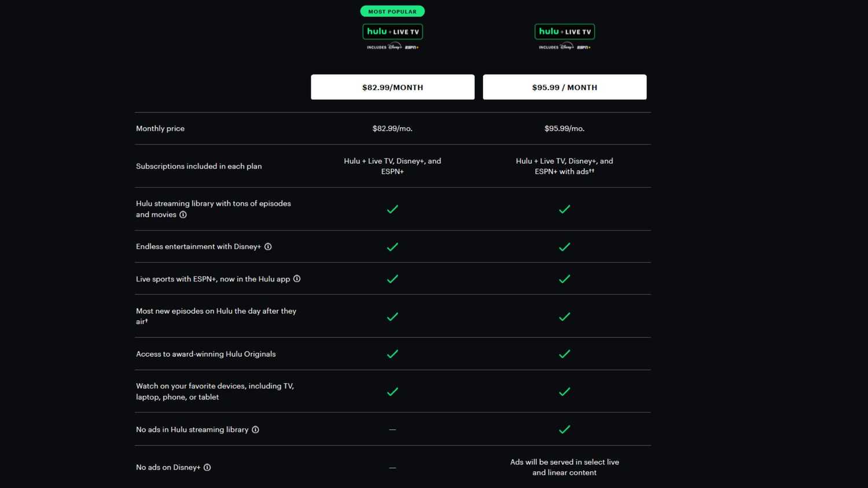
Task: Click the ESPN+ logo beneath the right plan
Action: coord(584,47)
